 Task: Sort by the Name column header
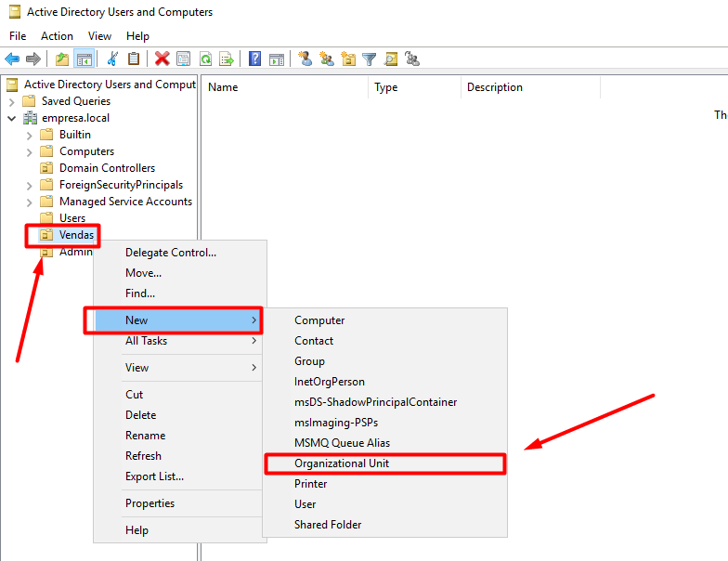[285, 87]
